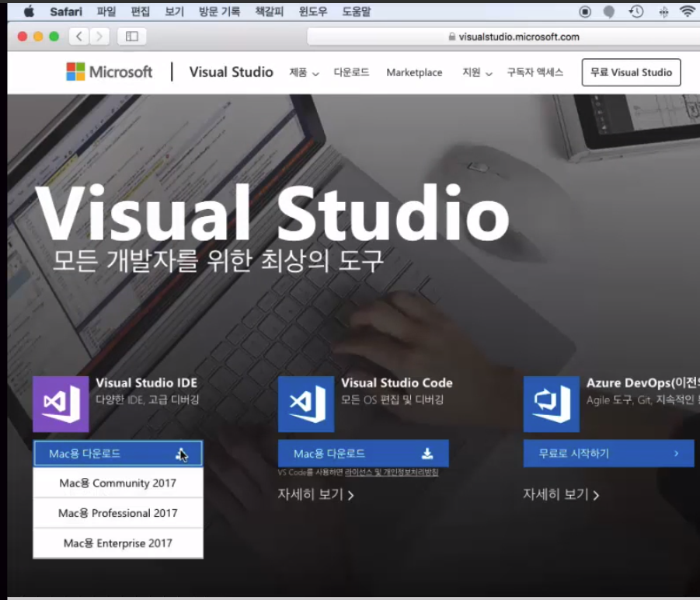Open the Apple menu
Image resolution: width=700 pixels, height=600 pixels.
coord(29,12)
